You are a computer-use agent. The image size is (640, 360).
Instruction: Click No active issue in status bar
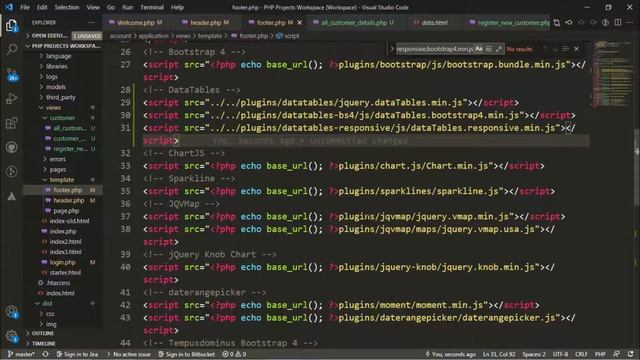(129, 354)
